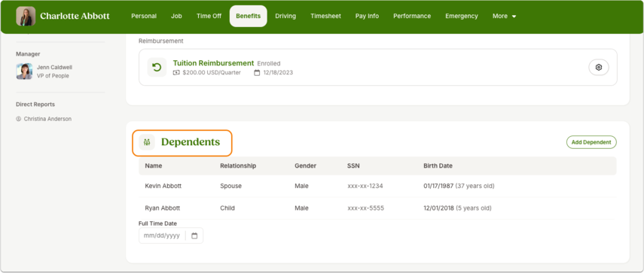644x273 pixels.
Task: Click the Spouse relationship cell
Action: (x=230, y=186)
